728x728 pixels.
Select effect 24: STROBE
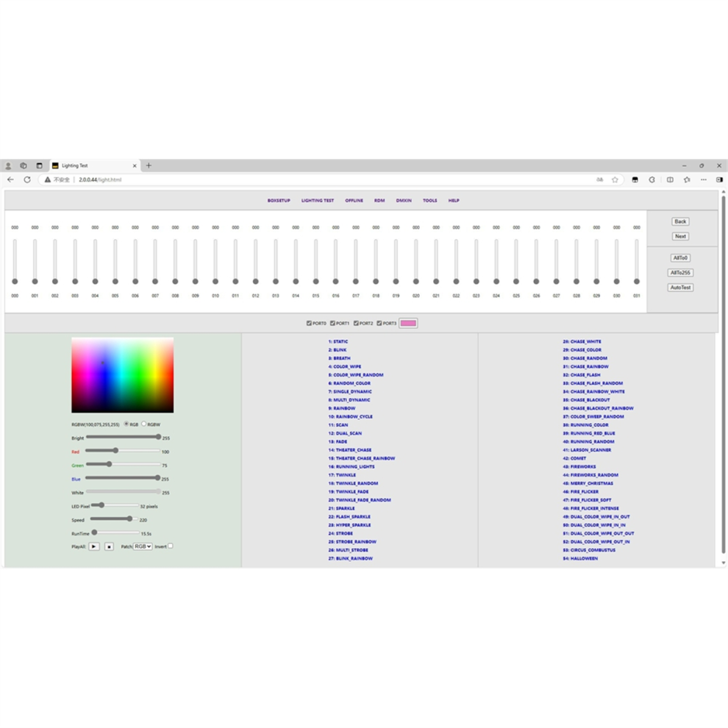click(x=340, y=533)
